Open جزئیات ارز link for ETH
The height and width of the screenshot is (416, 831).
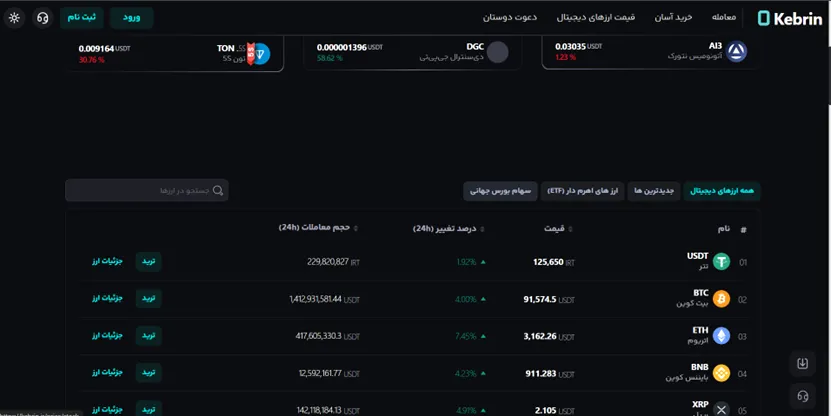point(108,335)
